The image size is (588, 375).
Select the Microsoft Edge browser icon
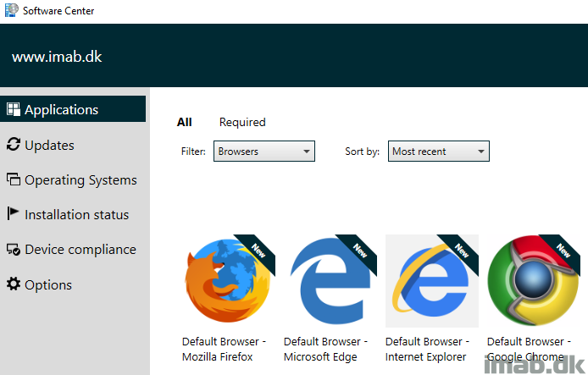point(330,280)
